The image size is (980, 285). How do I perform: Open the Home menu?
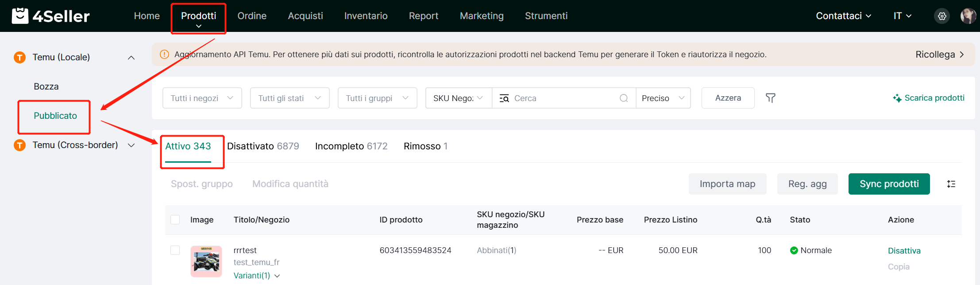[x=147, y=16]
